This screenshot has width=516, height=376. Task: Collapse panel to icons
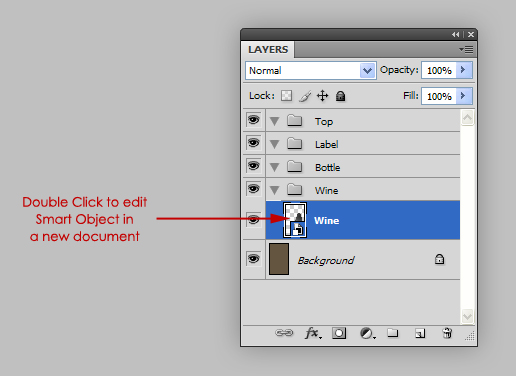click(455, 34)
